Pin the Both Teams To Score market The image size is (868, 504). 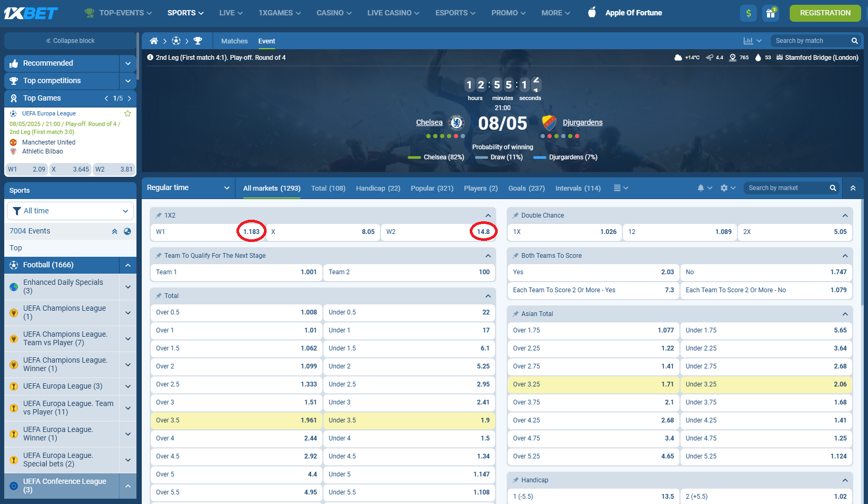[516, 256]
